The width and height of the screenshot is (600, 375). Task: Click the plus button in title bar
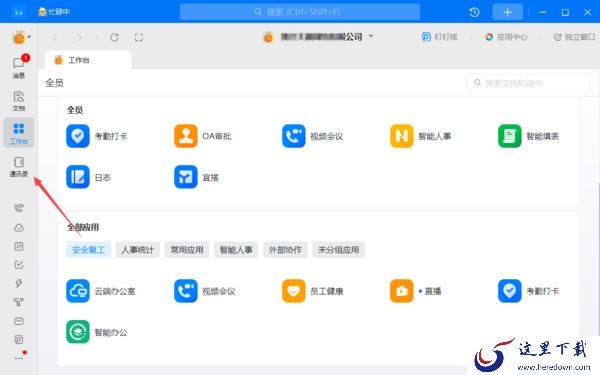point(507,12)
